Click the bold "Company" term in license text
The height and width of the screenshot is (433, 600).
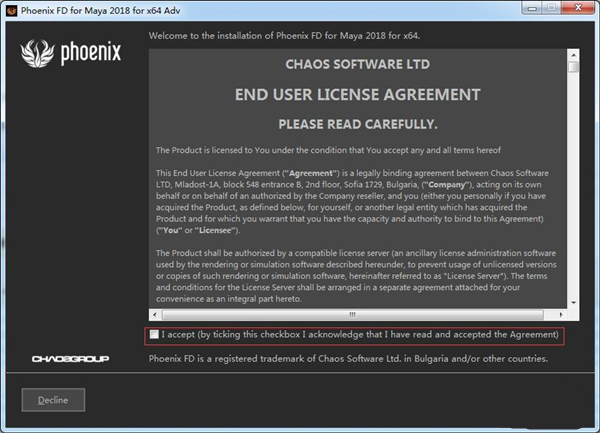click(446, 185)
